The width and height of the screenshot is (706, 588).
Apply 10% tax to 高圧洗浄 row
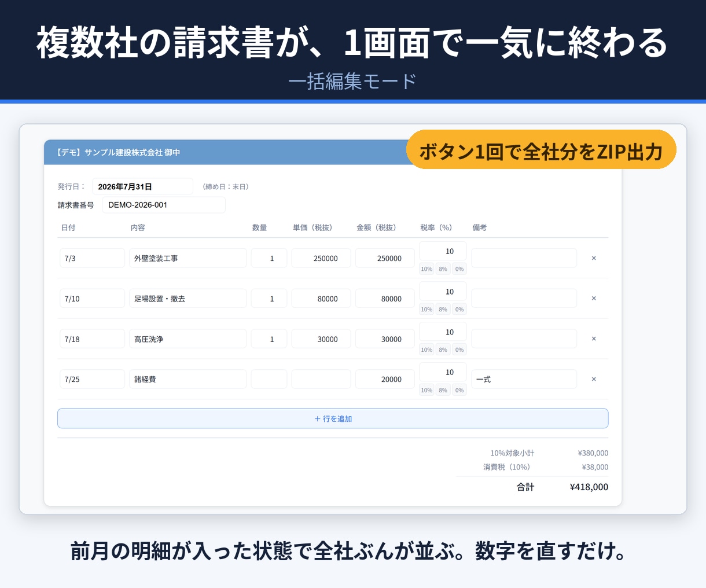point(426,350)
